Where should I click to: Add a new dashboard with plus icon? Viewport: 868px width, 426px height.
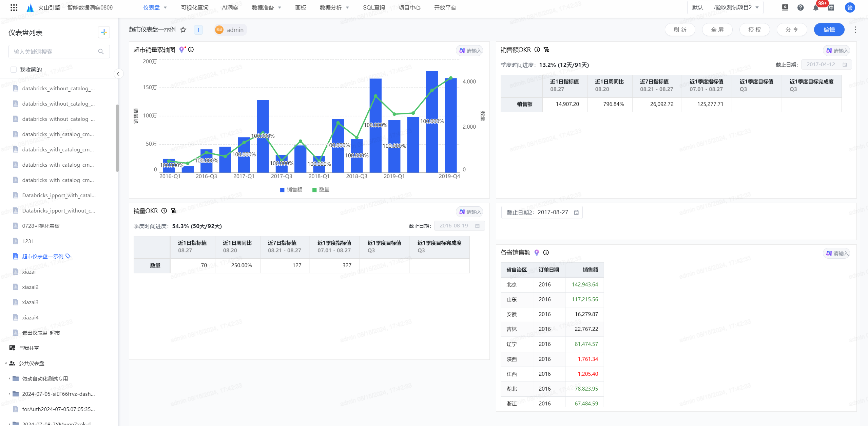[104, 32]
